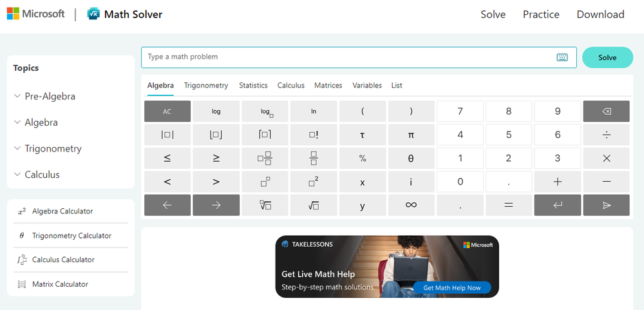Screen dimensions: 644x310
Task: Click the teal Solve button
Action: [607, 57]
